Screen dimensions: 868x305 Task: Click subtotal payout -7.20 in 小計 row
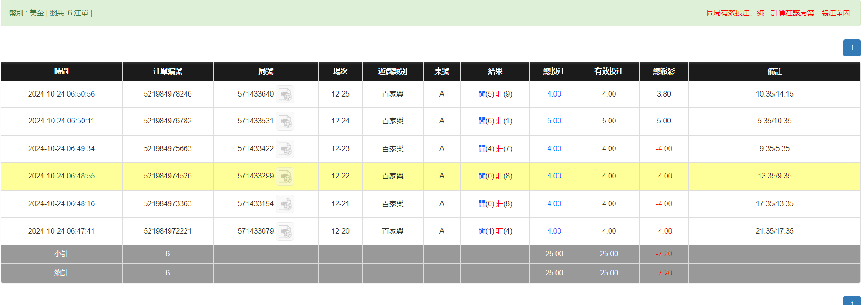tap(664, 254)
